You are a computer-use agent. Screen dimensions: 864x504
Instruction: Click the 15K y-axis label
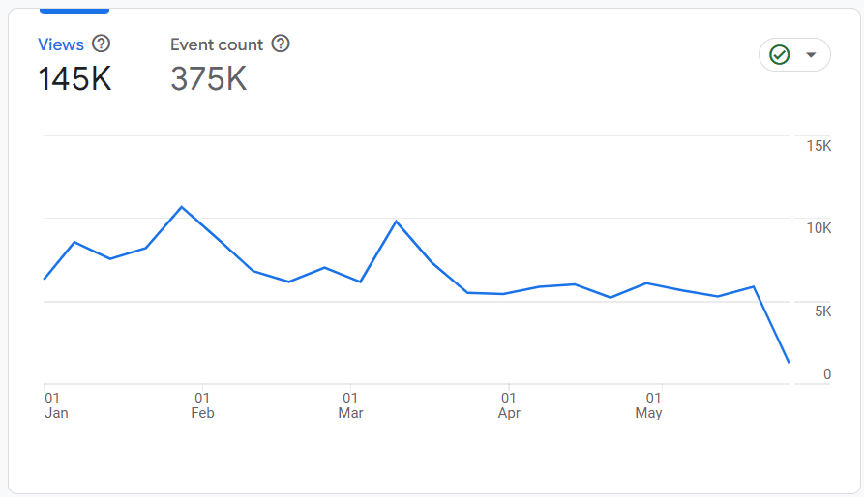click(819, 146)
